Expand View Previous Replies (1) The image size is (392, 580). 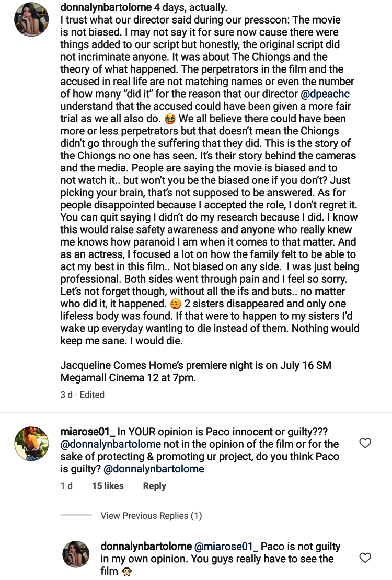(x=151, y=516)
